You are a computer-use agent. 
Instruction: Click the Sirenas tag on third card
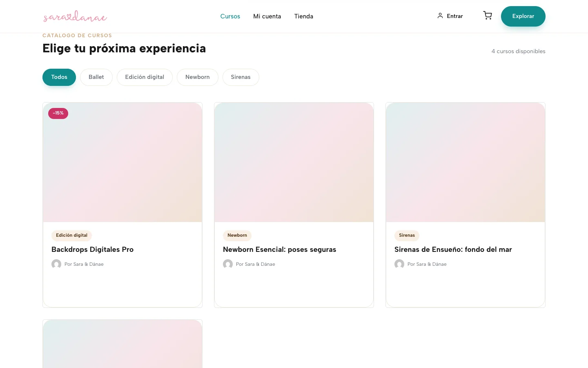pos(407,236)
